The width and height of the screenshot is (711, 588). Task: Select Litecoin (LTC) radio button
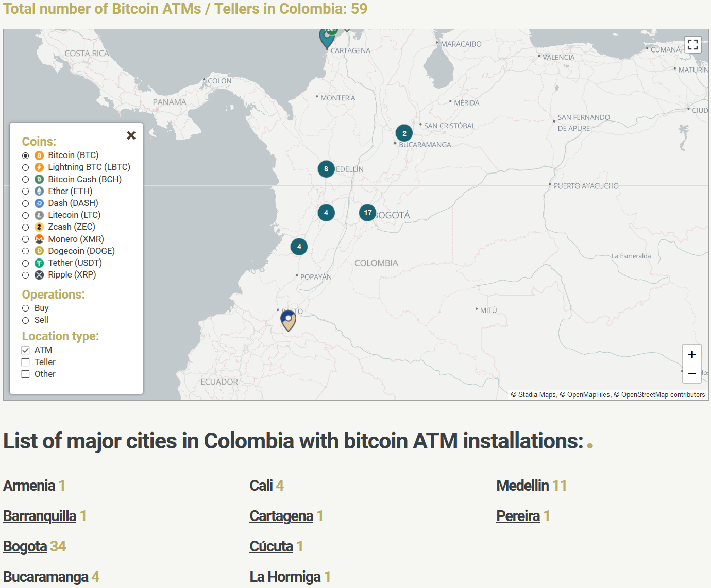coord(25,215)
